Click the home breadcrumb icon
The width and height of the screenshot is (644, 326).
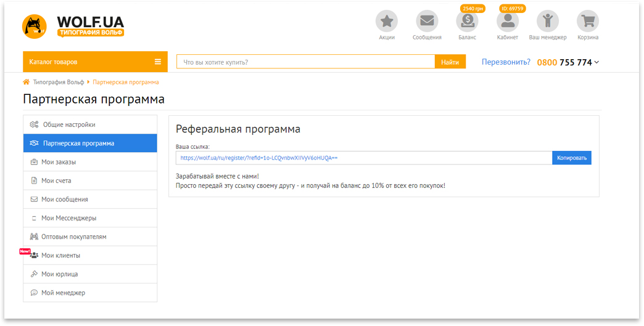[27, 82]
